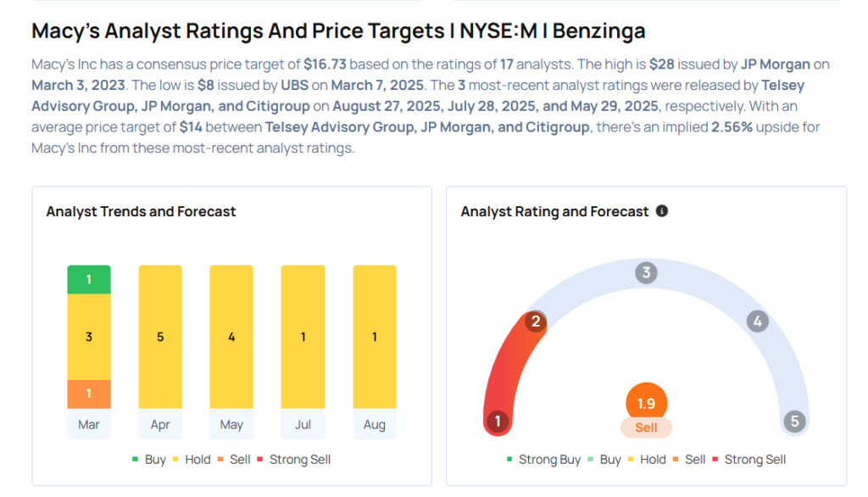
Task: Toggle Strong Buy legend in rating gauge
Action: (x=543, y=460)
